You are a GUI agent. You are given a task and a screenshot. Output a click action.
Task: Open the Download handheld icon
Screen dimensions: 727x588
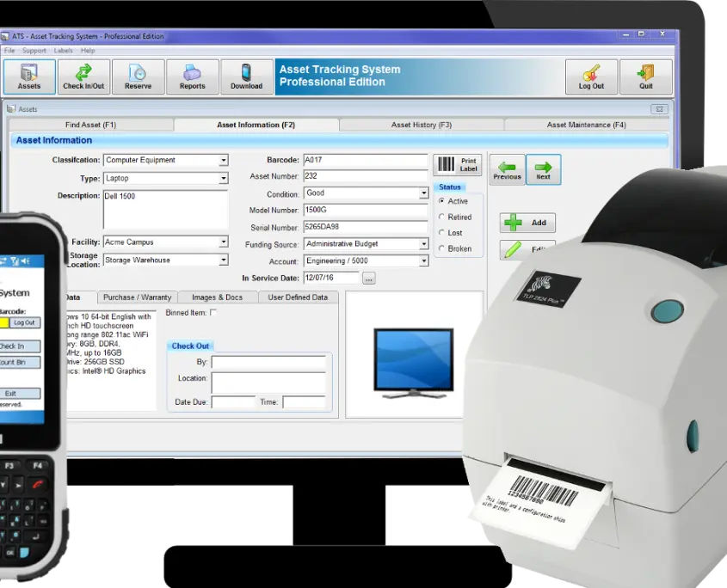(x=246, y=77)
